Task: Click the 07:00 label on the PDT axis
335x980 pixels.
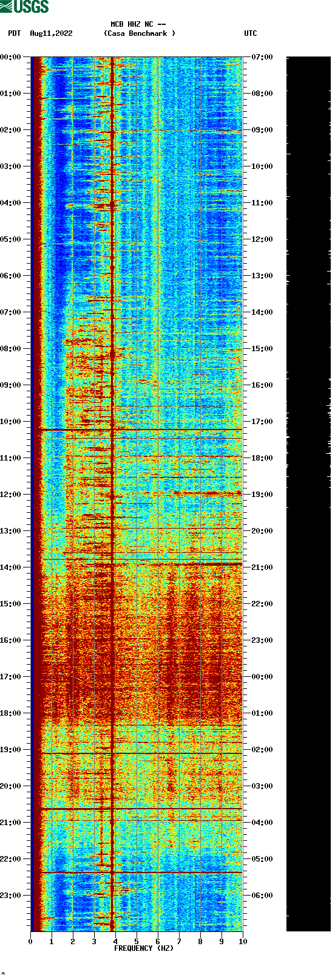Action: (11, 312)
